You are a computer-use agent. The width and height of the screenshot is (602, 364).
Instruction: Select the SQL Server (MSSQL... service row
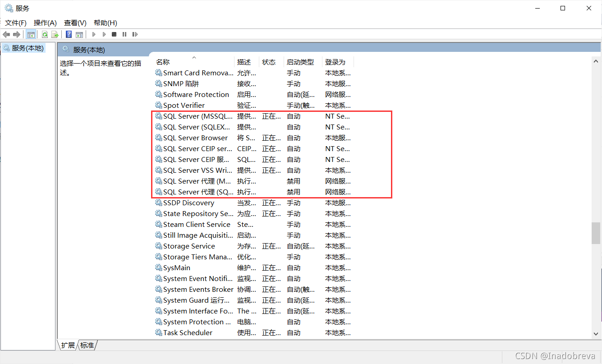point(253,116)
